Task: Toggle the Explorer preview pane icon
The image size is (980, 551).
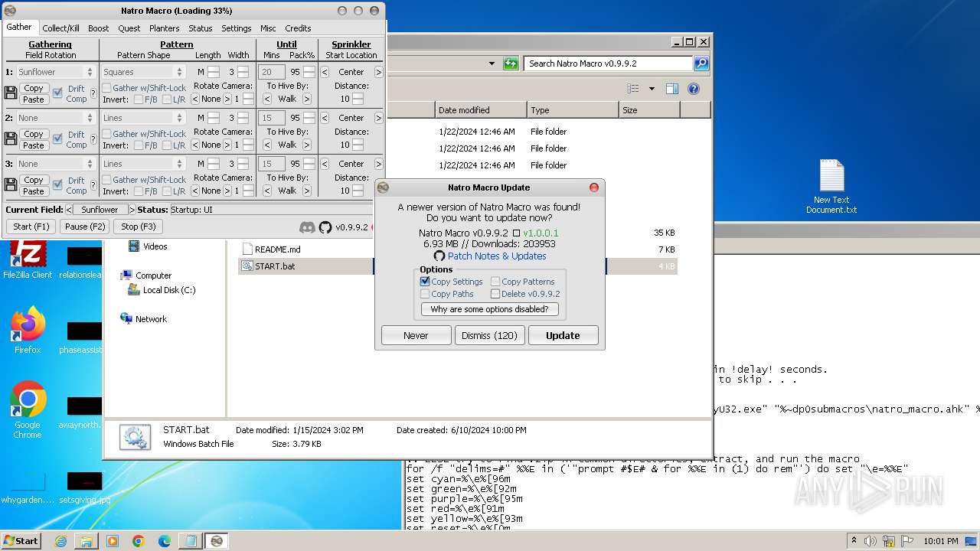Action: point(672,89)
